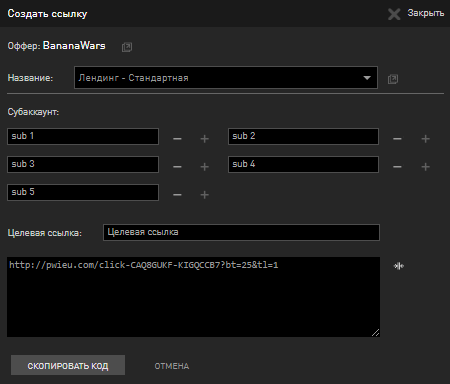Remove the sub 3 field with minus
Screen dimensions: 450x384
(x=177, y=166)
